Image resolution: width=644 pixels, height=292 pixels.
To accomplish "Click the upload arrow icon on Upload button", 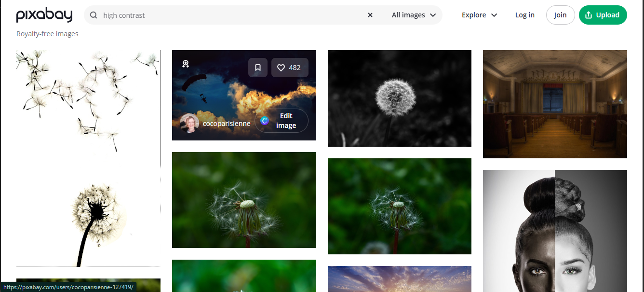I will (x=588, y=15).
